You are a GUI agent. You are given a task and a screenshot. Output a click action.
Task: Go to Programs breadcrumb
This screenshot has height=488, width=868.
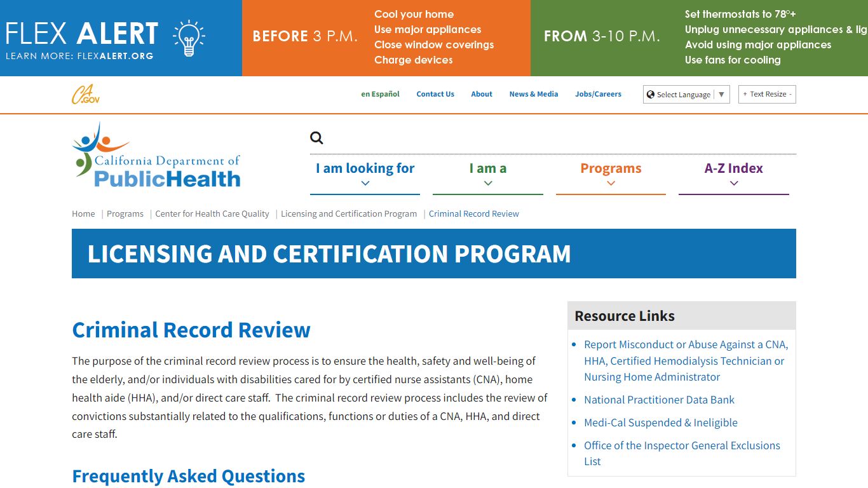pyautogui.click(x=125, y=213)
